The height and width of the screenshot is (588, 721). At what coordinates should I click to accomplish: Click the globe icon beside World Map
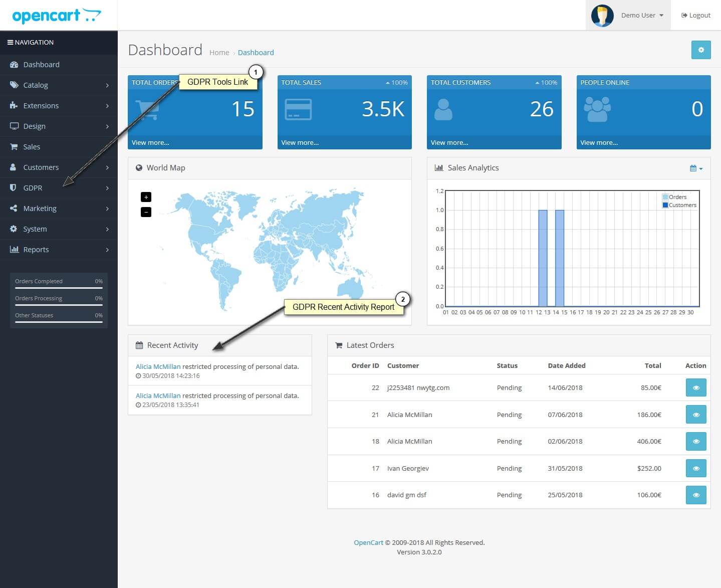tap(139, 168)
